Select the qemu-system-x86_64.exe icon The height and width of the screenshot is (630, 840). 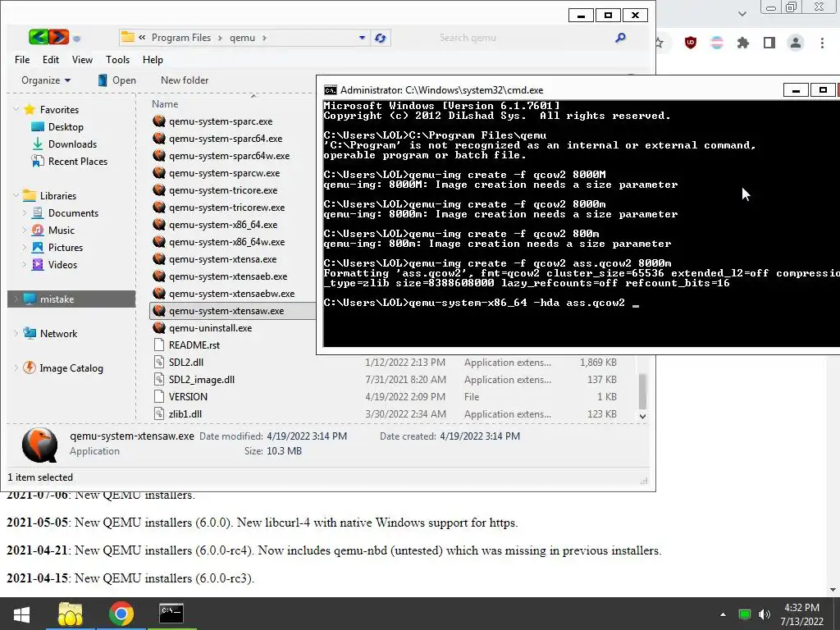(159, 225)
